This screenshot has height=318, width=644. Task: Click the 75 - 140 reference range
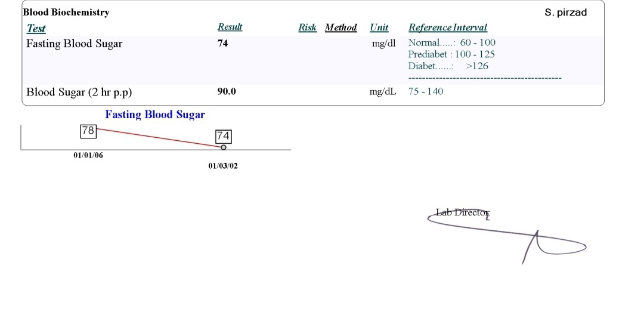426,91
